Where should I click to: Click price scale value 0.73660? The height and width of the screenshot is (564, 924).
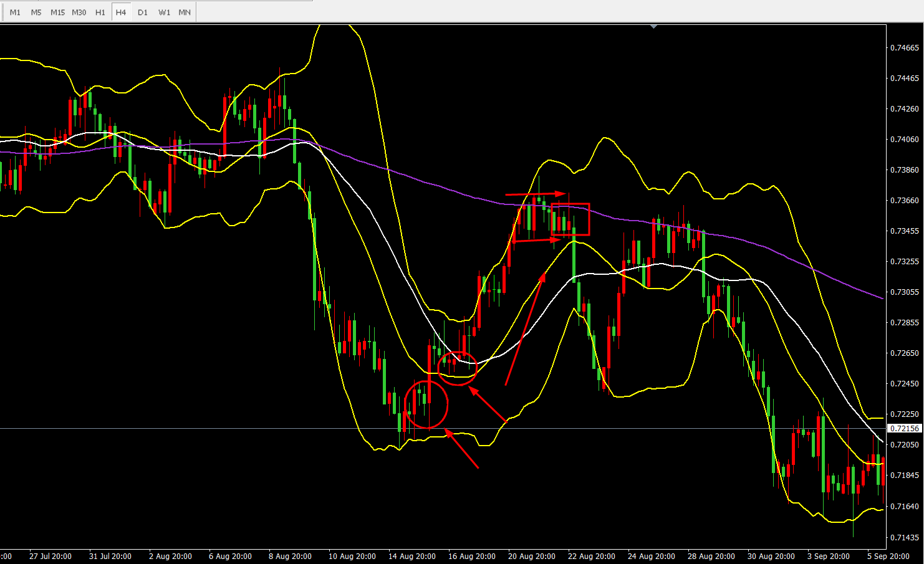tap(904, 200)
